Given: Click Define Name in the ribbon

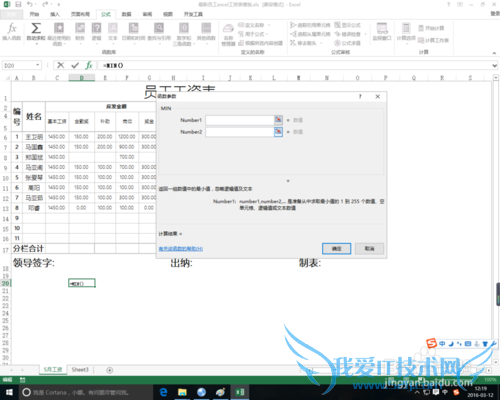Looking at the screenshot, I should [x=254, y=25].
